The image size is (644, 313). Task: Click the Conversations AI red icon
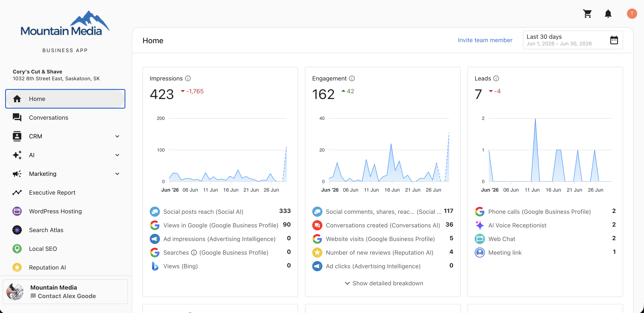[317, 225]
